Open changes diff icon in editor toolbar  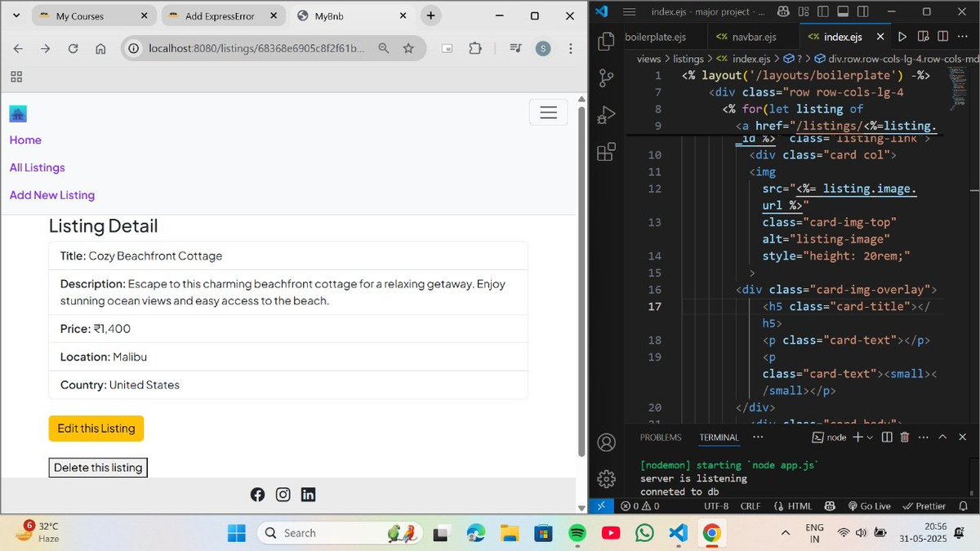coord(923,37)
